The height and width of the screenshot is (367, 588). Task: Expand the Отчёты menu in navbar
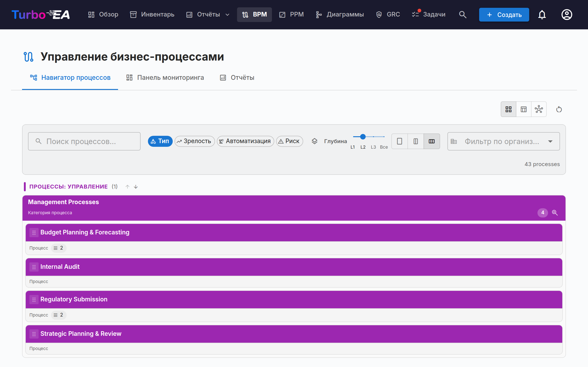point(208,14)
